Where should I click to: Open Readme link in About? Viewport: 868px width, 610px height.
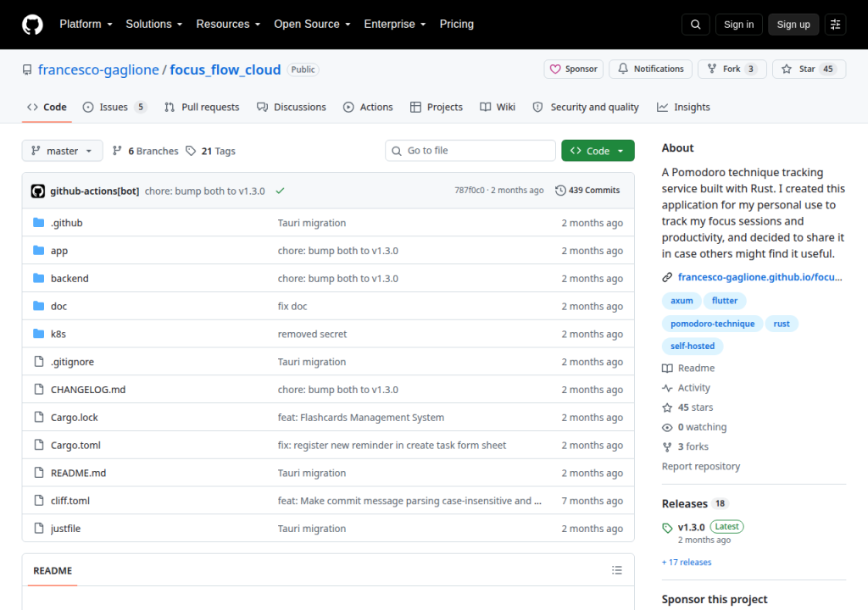(x=688, y=368)
